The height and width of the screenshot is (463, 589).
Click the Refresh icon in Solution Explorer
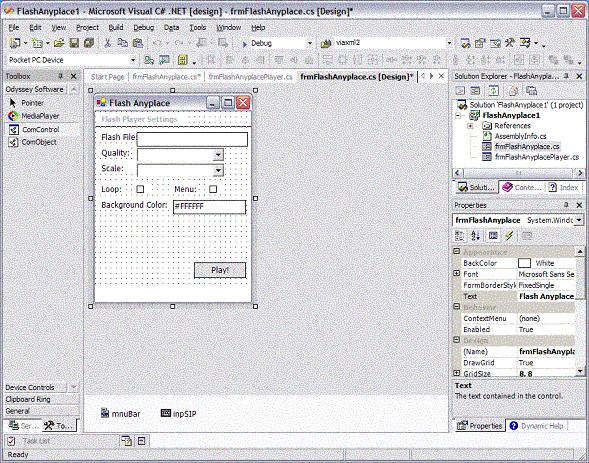tap(494, 91)
